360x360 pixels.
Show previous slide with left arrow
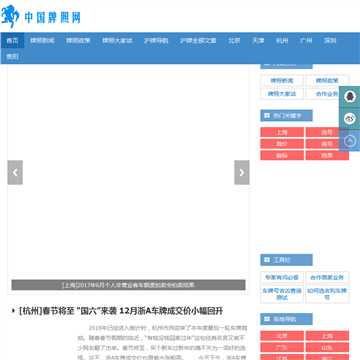15,172
